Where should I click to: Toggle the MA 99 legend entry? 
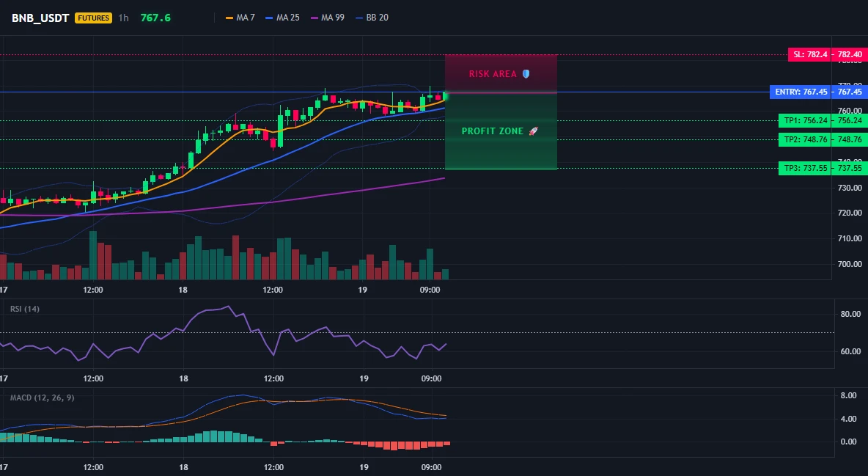328,18
